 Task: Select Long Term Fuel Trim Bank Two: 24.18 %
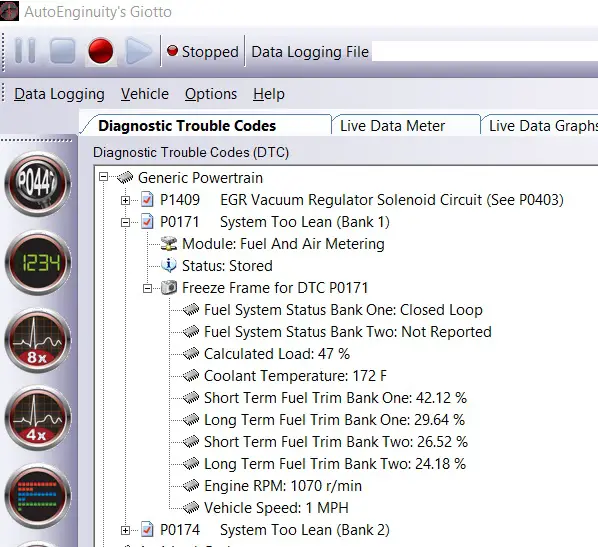click(x=335, y=464)
